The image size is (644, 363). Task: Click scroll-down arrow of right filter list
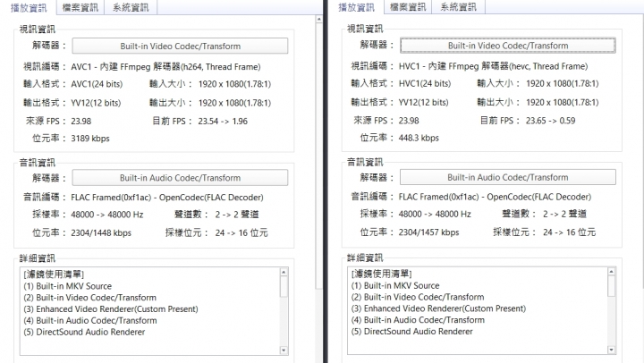[611, 350]
